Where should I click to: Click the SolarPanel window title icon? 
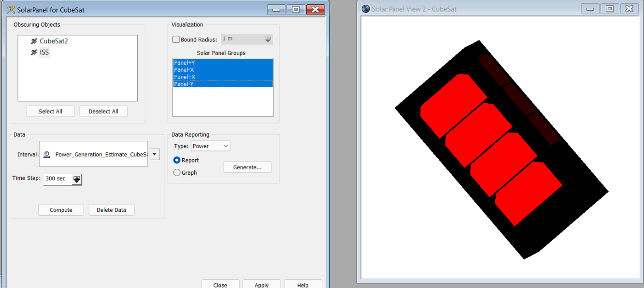(x=11, y=10)
